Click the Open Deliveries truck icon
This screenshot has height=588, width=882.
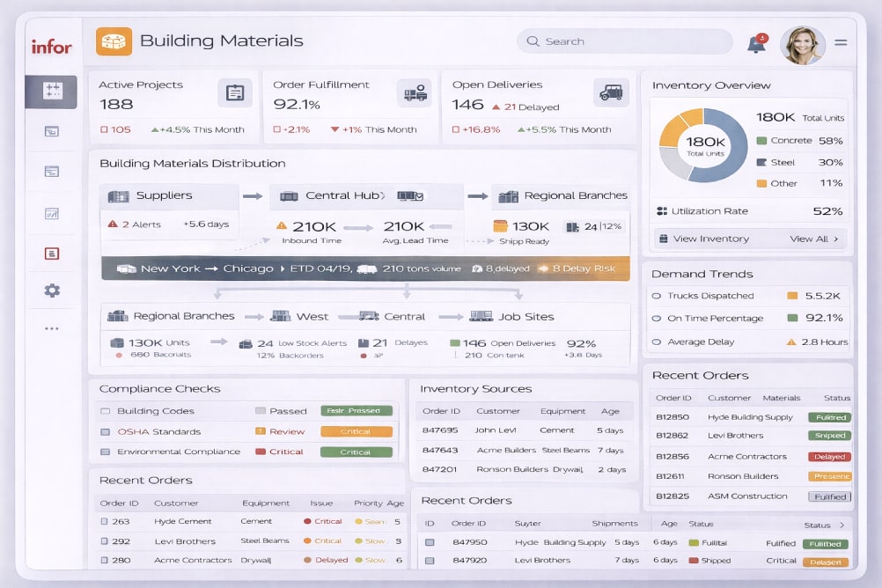[611, 92]
